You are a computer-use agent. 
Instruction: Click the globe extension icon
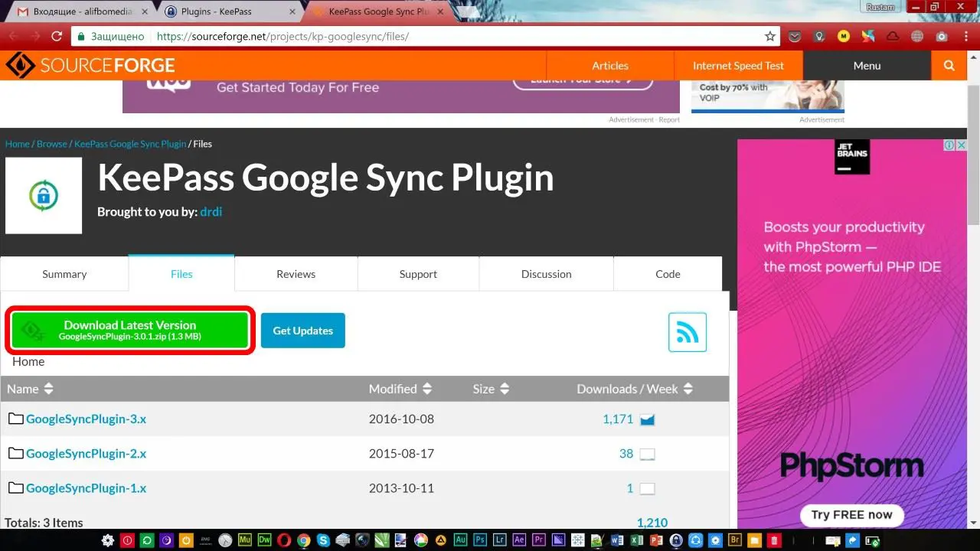pos(917,36)
